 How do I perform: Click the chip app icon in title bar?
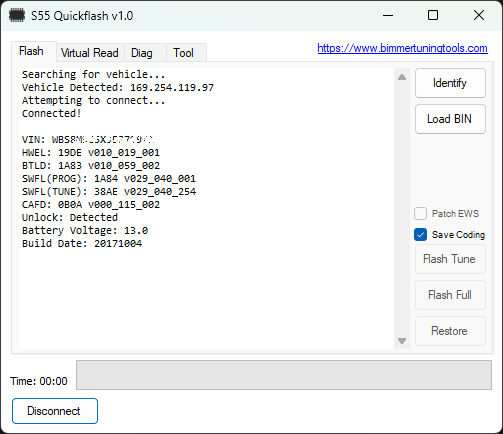coord(17,15)
